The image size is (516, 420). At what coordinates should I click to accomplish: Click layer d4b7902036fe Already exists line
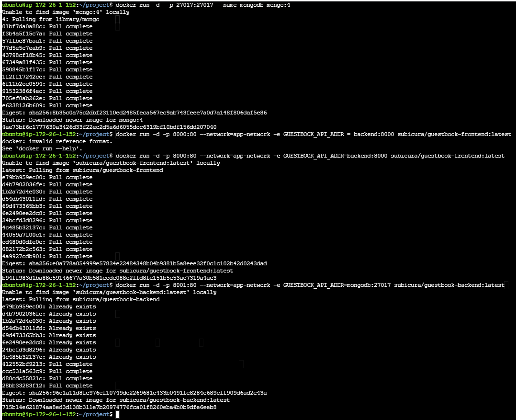point(49,314)
